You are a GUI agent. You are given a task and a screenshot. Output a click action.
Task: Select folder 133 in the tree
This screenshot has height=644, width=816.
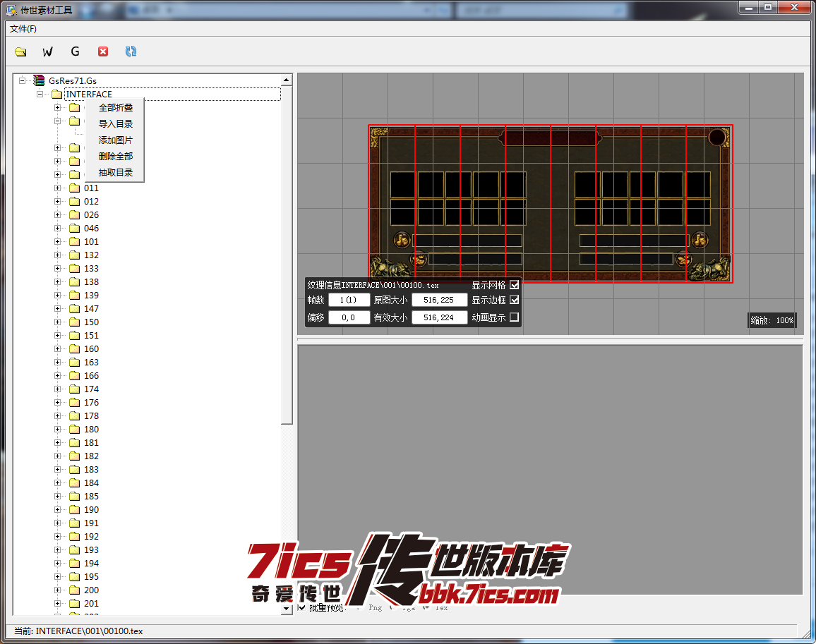coord(91,269)
